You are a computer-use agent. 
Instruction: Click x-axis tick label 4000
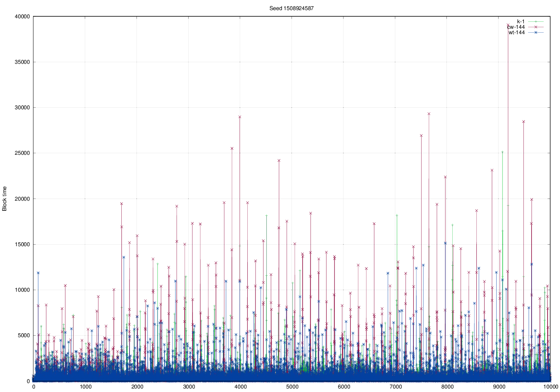(240, 387)
